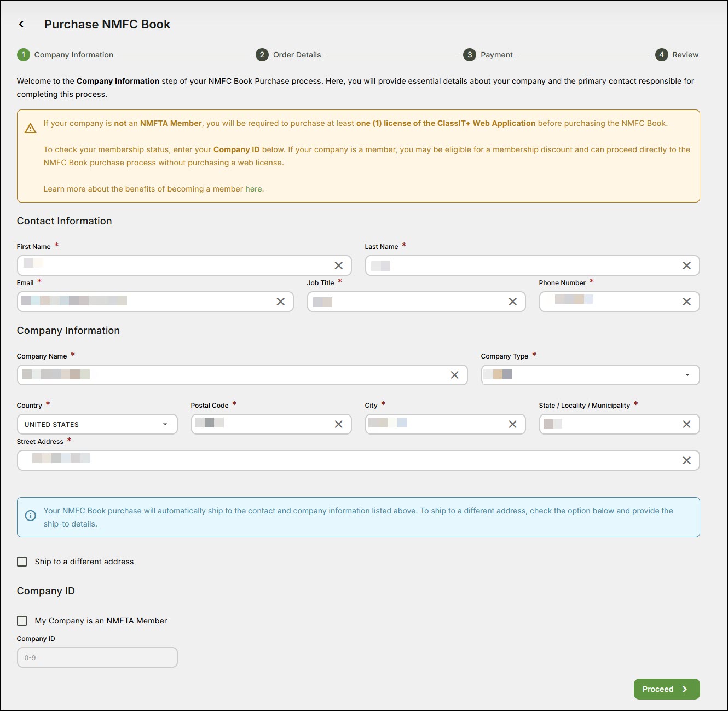Clear the Phone Number field
The width and height of the screenshot is (728, 711).
pos(686,302)
